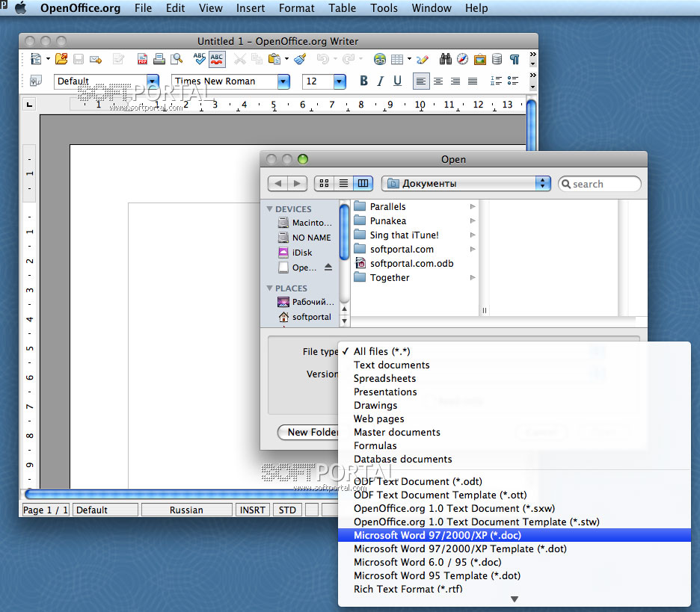Click the Hyperlink globe icon
Screen dimensions: 700x612
380,59
